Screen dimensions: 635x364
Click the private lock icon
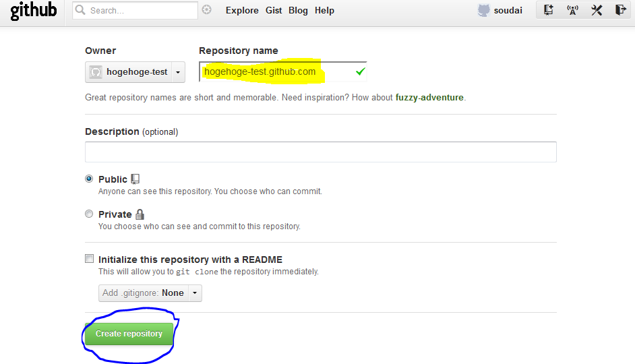(140, 214)
